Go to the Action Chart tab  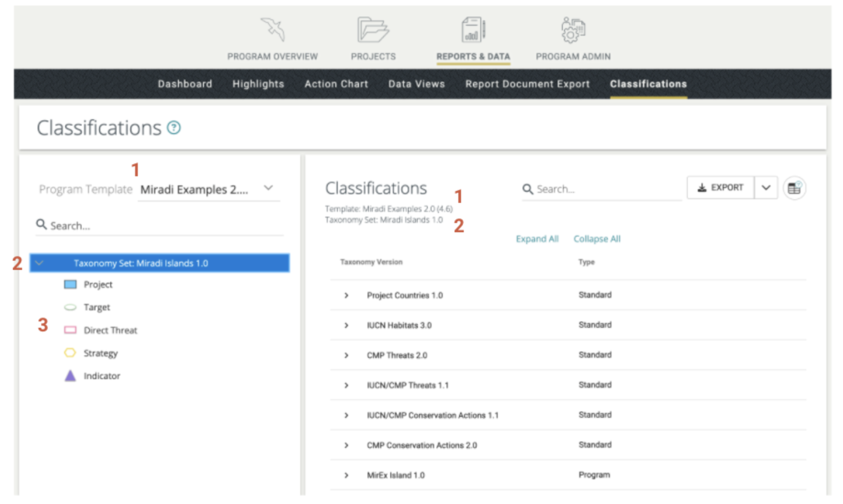pos(336,84)
